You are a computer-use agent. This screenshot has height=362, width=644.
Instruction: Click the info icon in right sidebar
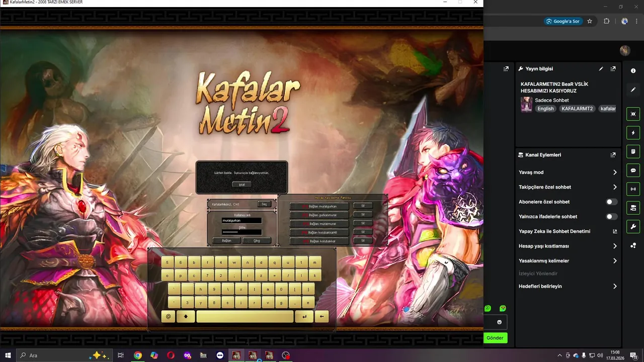tap(633, 71)
